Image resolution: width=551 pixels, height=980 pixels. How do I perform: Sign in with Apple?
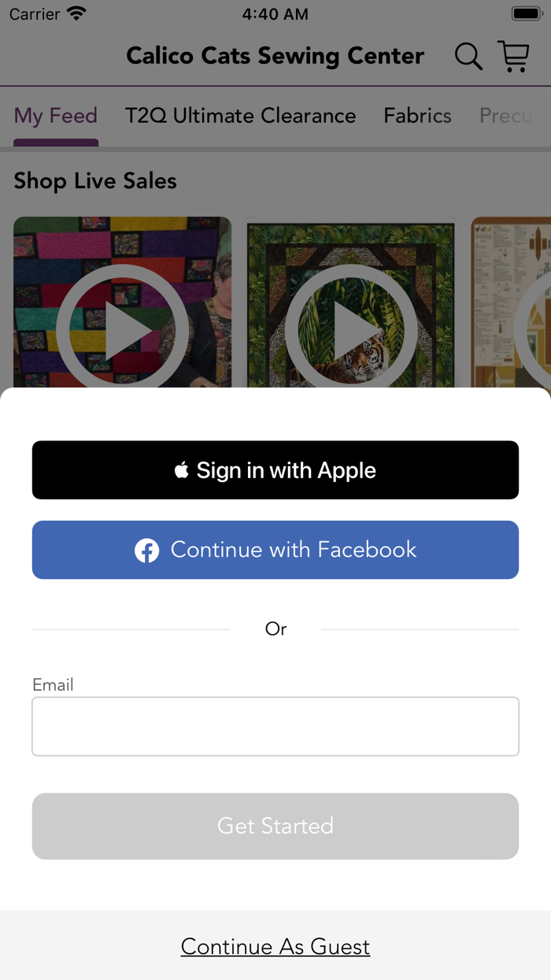275,470
